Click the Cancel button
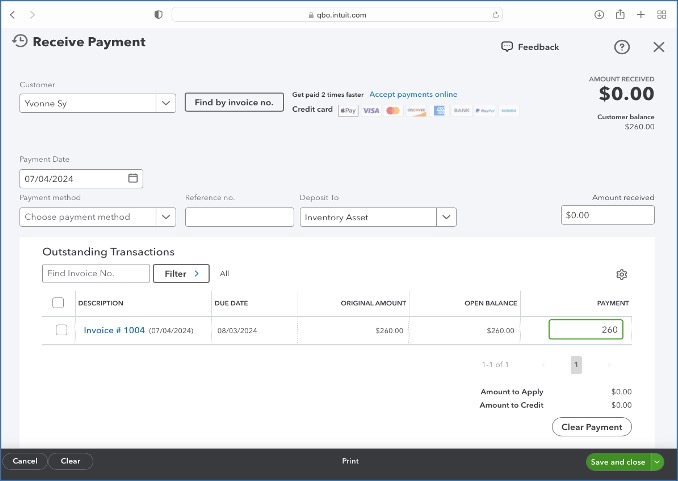 coord(25,461)
